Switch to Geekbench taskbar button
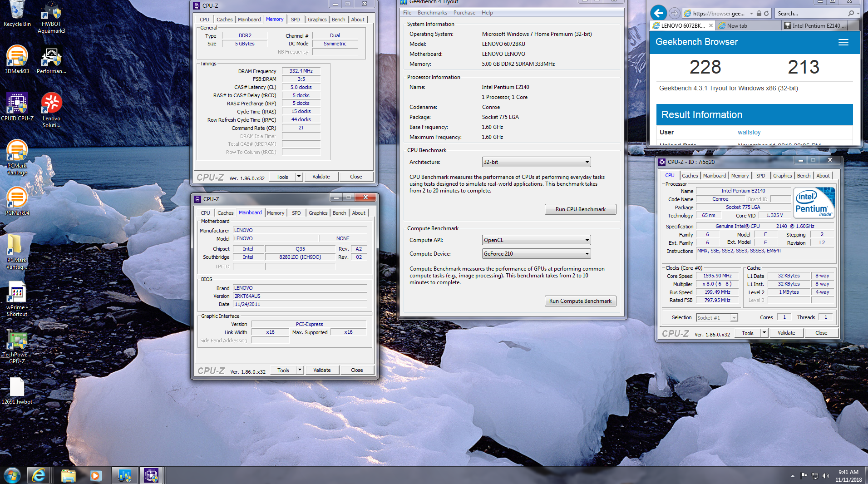The image size is (868, 484). [124, 475]
